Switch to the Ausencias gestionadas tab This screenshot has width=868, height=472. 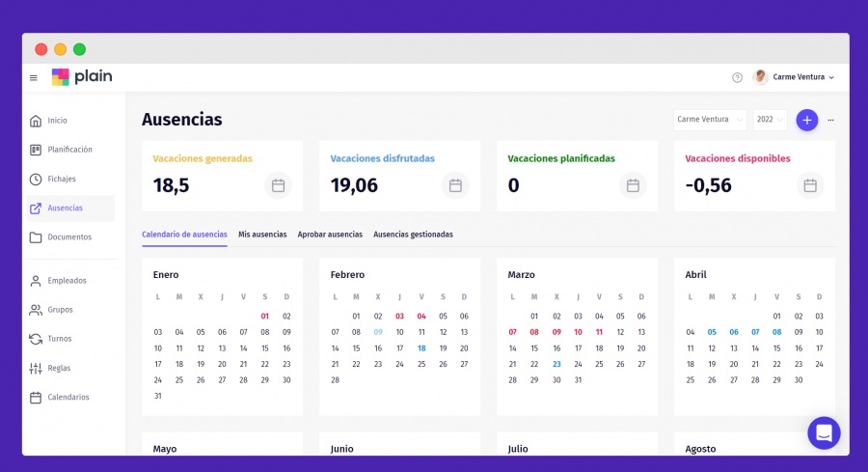click(x=413, y=235)
